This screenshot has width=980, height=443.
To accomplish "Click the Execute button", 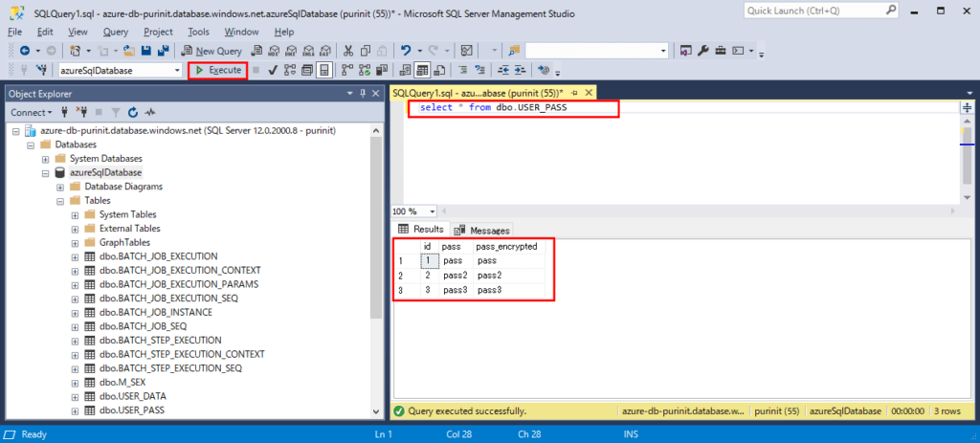I will tap(219, 70).
